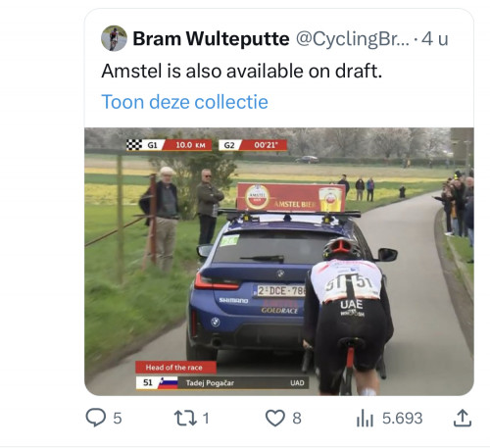This screenshot has height=448, width=490.
Task: Share the tweet with upload arrow icon
Action: coord(463,418)
